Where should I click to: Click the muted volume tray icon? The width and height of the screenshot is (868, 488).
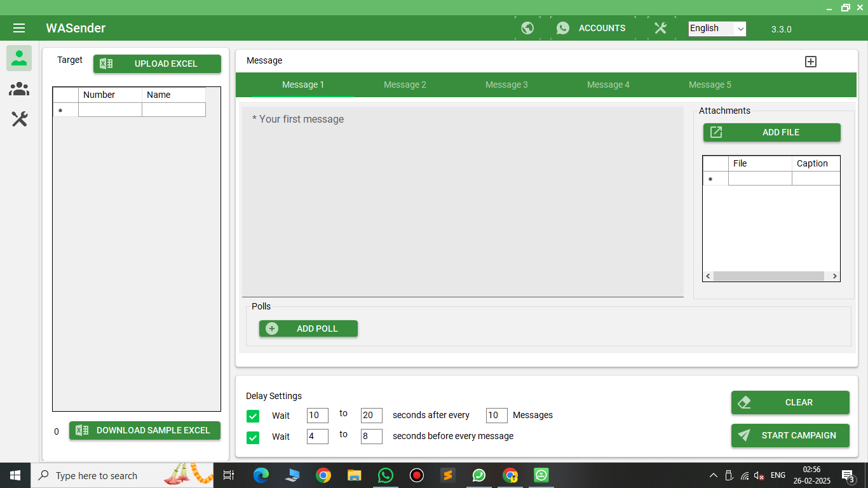click(x=759, y=475)
